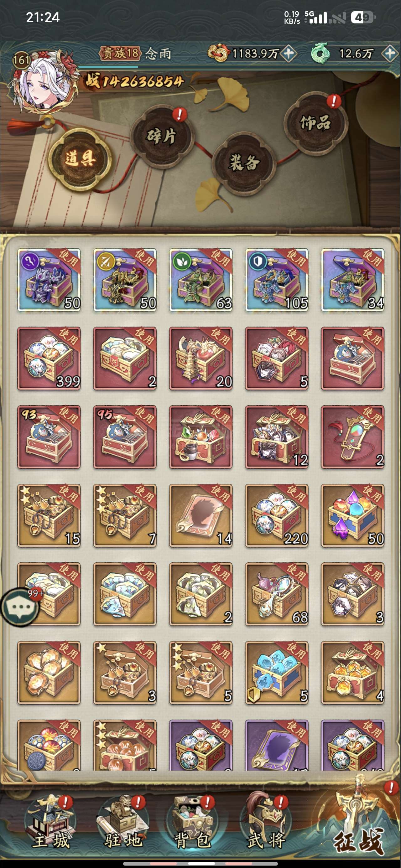
Task: Open the 碎片 fragments tab
Action: click(161, 136)
